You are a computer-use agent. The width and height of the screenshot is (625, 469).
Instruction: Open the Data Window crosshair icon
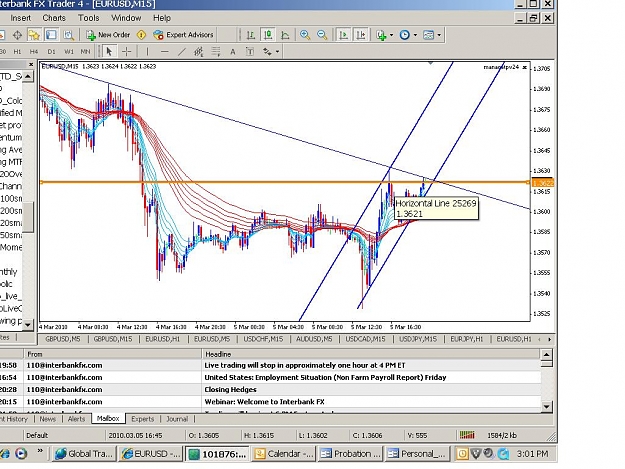[x=17, y=35]
